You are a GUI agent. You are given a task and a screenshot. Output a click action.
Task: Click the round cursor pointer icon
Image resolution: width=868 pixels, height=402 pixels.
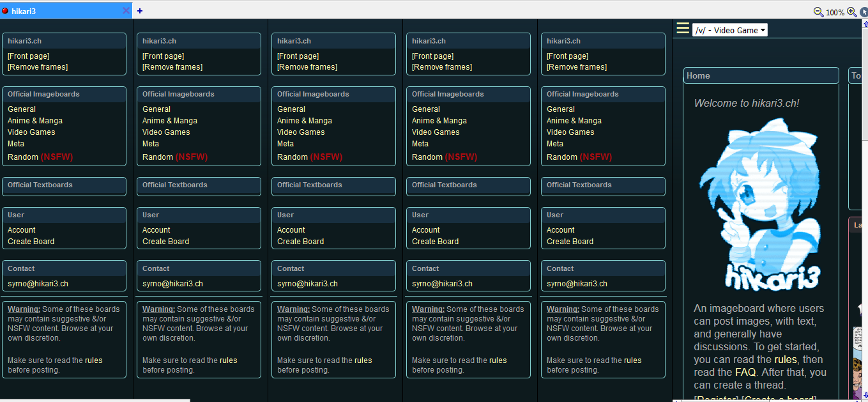tap(864, 12)
